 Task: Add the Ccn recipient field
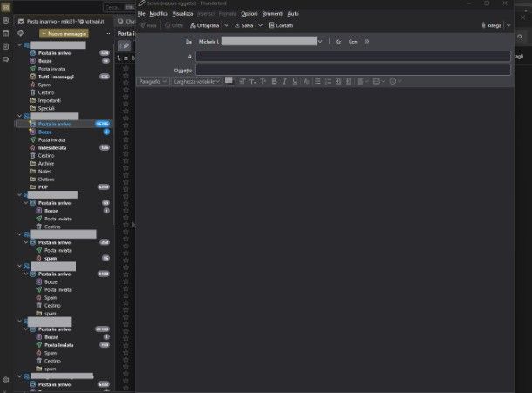click(x=352, y=41)
